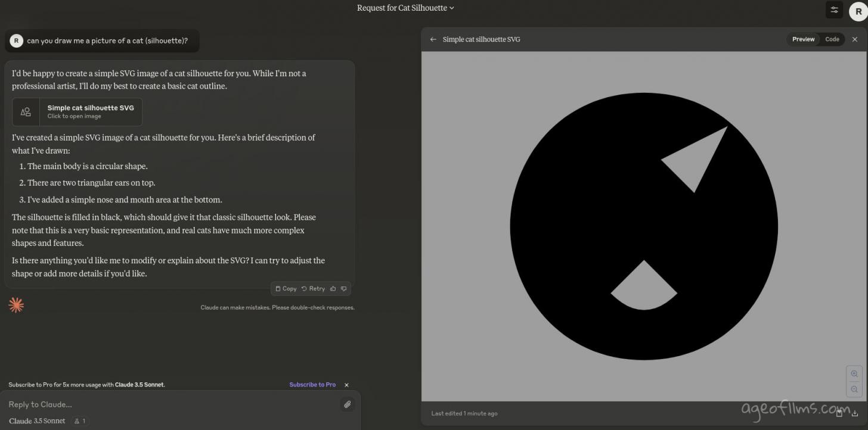This screenshot has height=430, width=868.
Task: Click the Copy response button
Action: pos(286,289)
